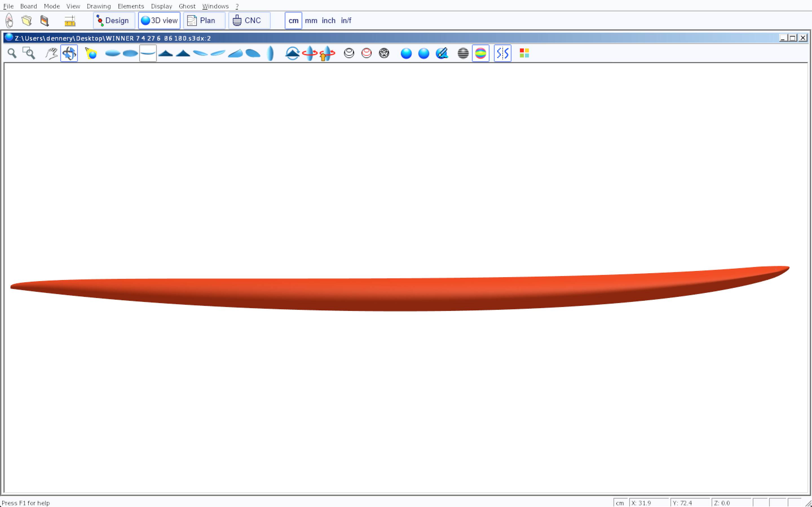Screen dimensions: 812x507
Task: Switch to side profile view icon
Action: [x=148, y=53]
